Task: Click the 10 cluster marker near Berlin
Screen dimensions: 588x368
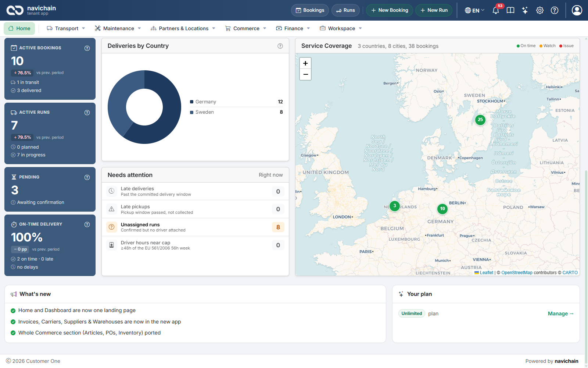Action: click(442, 209)
